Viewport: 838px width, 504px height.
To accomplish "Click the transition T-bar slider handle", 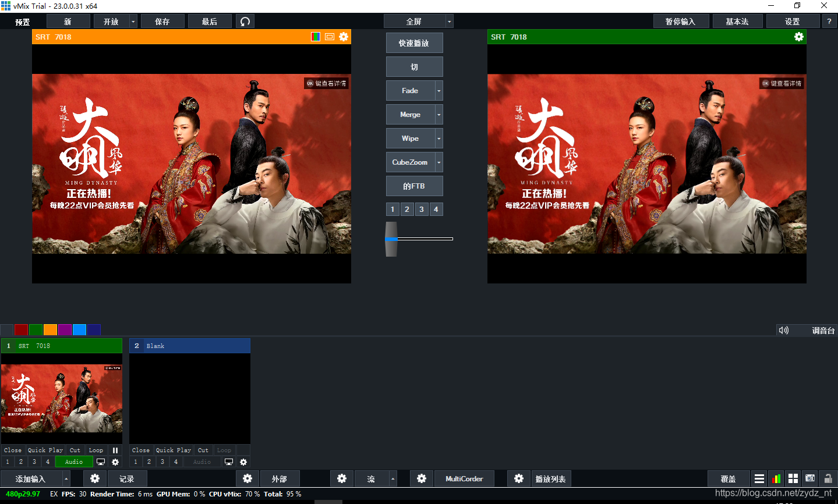I will 391,239.
